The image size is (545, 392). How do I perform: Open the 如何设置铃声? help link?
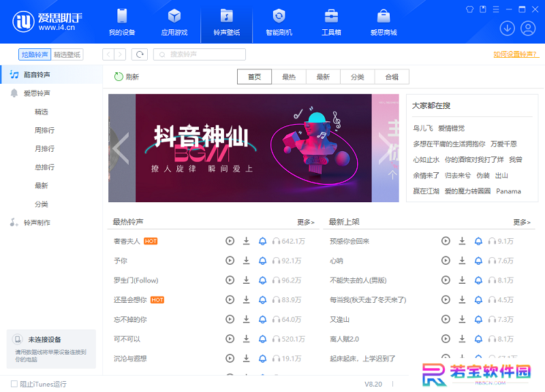click(516, 54)
